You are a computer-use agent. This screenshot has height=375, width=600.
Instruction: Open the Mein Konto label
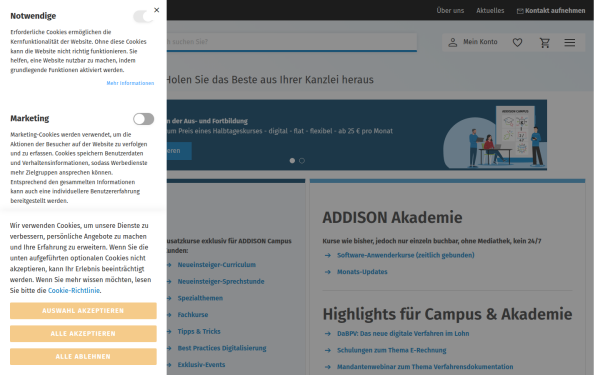click(480, 42)
